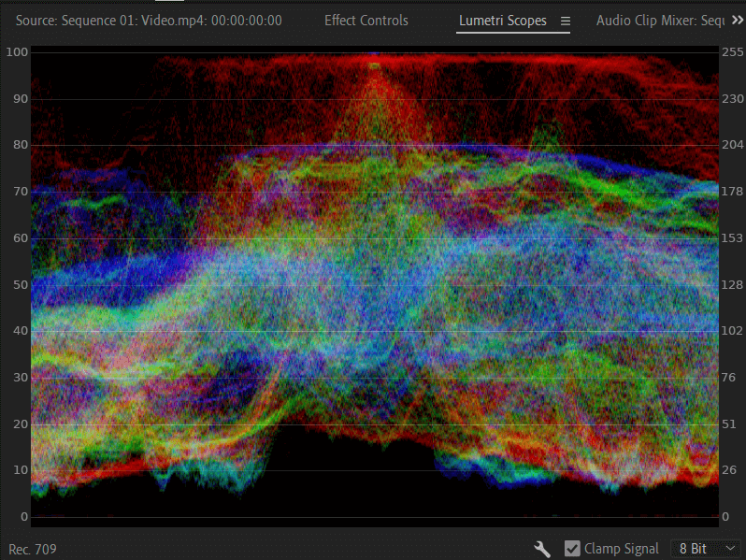
Task: Click the Rec. 709 colorspace label
Action: (33, 550)
